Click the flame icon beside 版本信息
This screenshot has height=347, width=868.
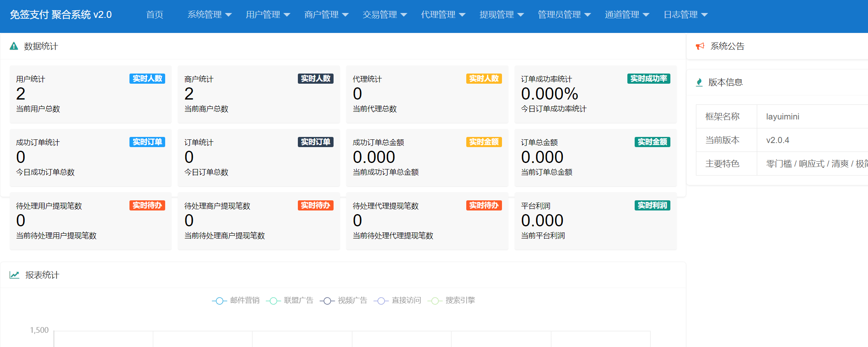click(x=699, y=82)
